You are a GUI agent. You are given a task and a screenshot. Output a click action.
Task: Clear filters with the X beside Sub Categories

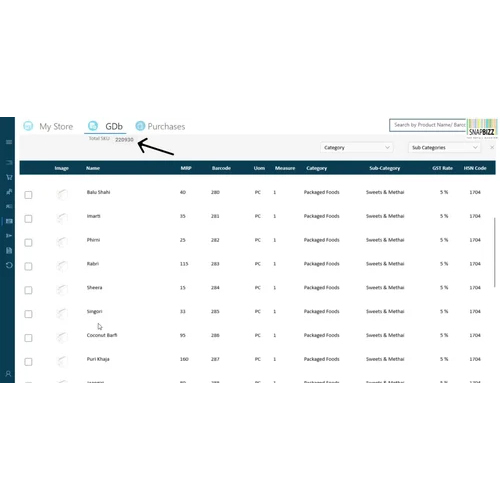pyautogui.click(x=492, y=147)
